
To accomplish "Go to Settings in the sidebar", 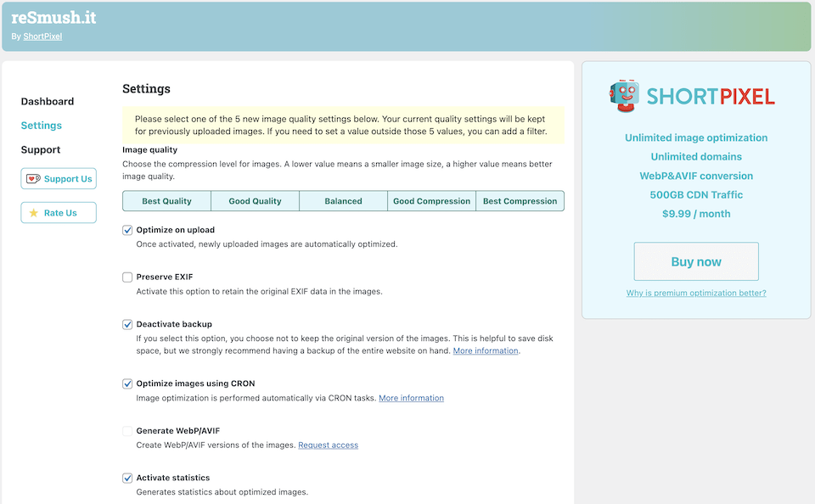I will click(41, 126).
